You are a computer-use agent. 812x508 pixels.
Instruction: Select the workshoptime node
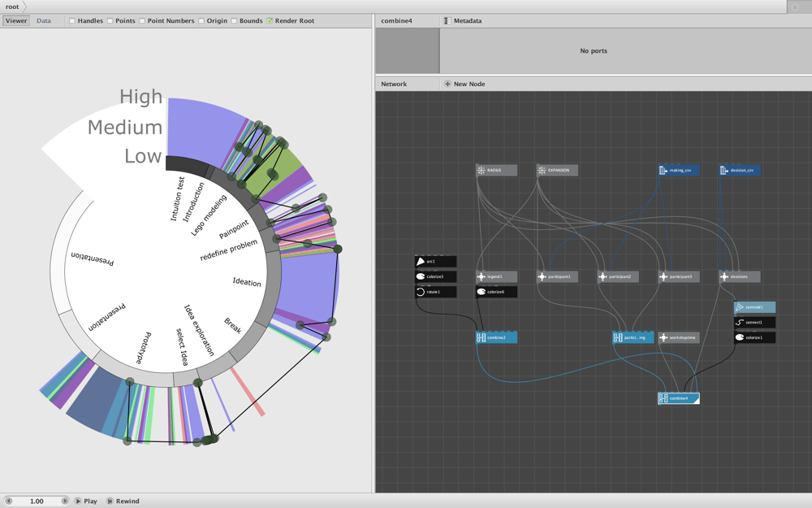pyautogui.click(x=679, y=337)
